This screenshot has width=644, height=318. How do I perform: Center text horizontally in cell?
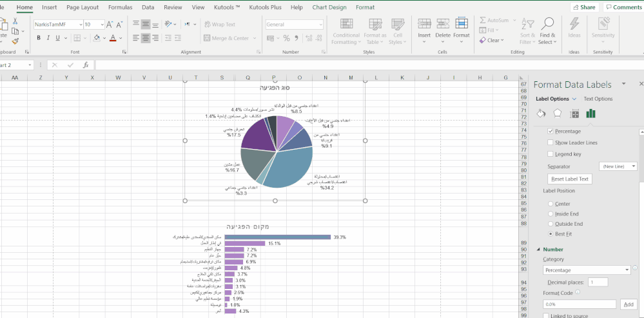pos(146,38)
